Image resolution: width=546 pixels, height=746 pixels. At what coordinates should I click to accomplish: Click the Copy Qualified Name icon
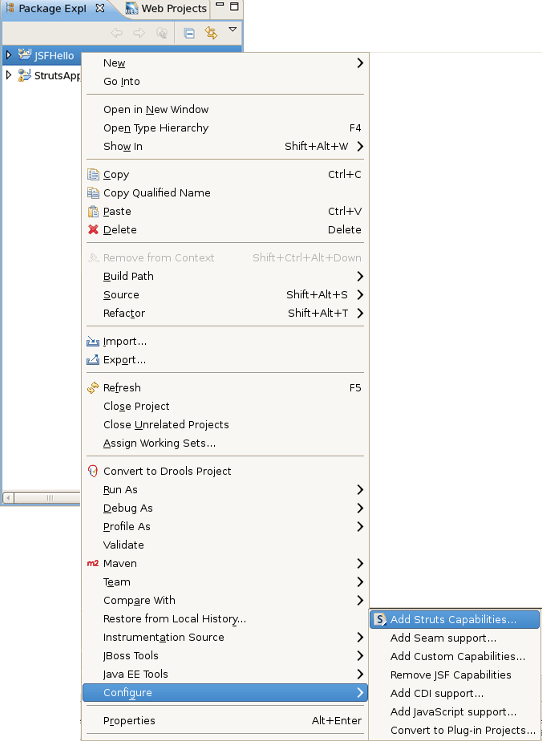(93, 193)
